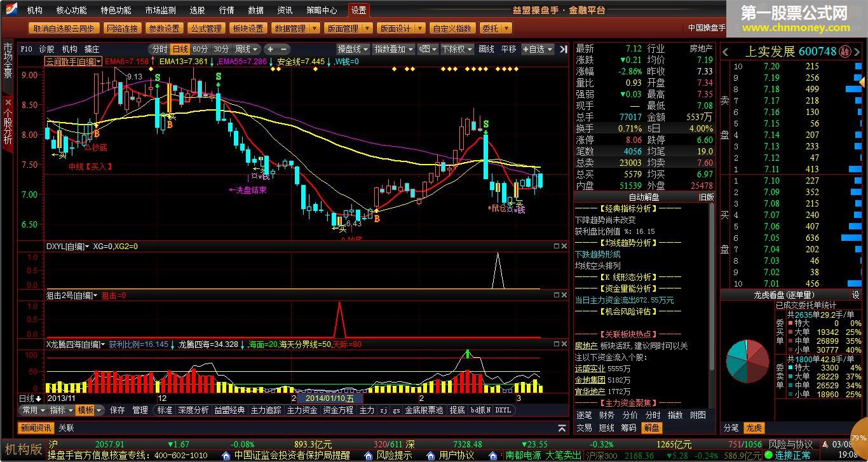Click the 设 settings button in 龙虎看盘
The image size is (868, 462).
point(855,295)
